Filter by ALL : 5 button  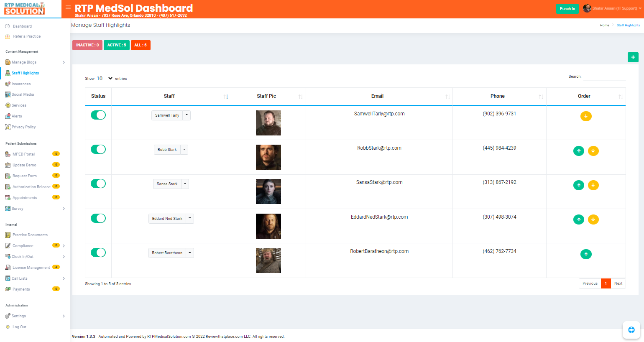(x=141, y=45)
